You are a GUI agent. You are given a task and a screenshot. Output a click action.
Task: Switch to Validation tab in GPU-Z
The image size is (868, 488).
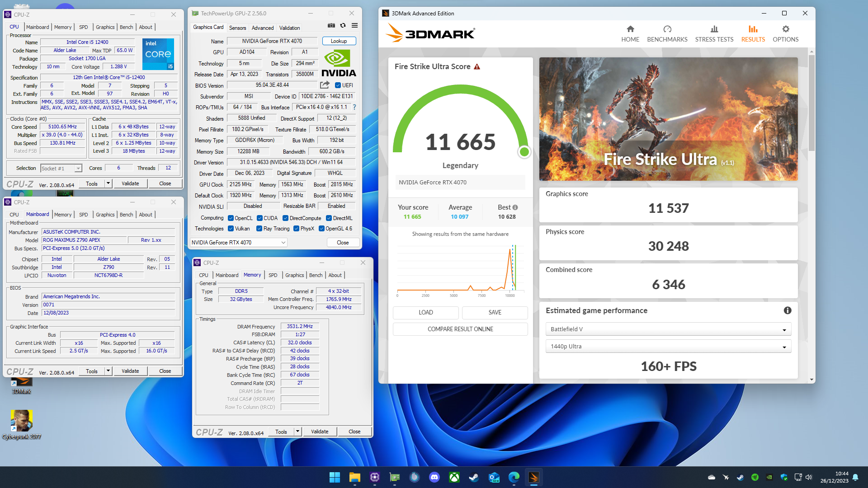(x=289, y=28)
